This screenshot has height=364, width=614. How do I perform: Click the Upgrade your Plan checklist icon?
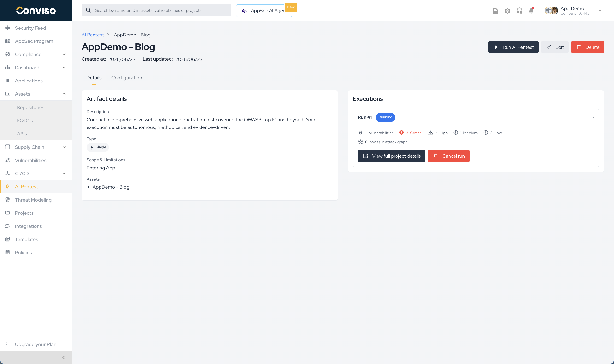click(x=8, y=344)
